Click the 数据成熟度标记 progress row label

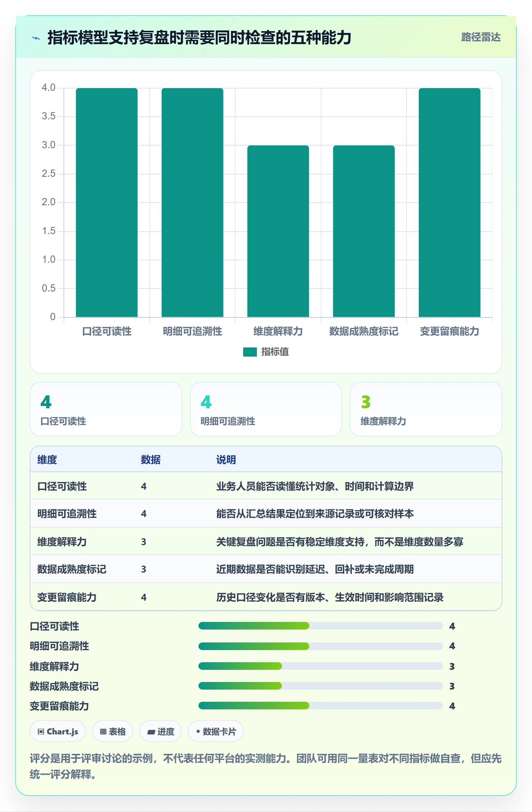point(64,686)
